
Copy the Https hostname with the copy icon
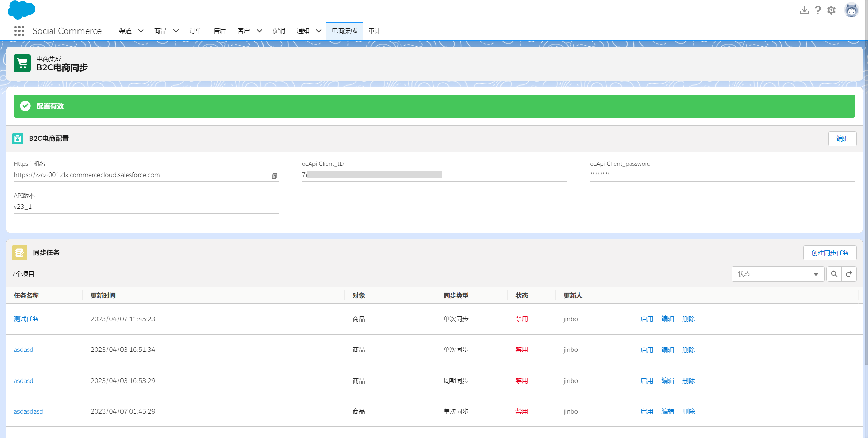coord(274,176)
